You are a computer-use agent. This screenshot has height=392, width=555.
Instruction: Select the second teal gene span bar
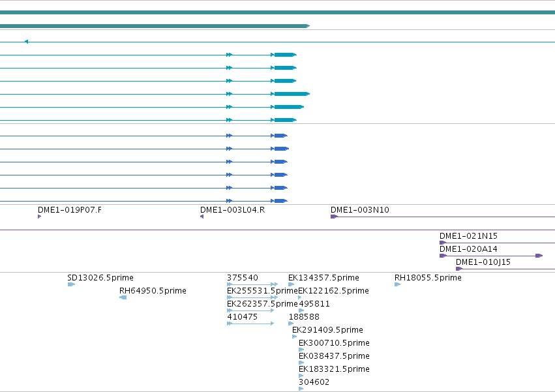(155, 26)
